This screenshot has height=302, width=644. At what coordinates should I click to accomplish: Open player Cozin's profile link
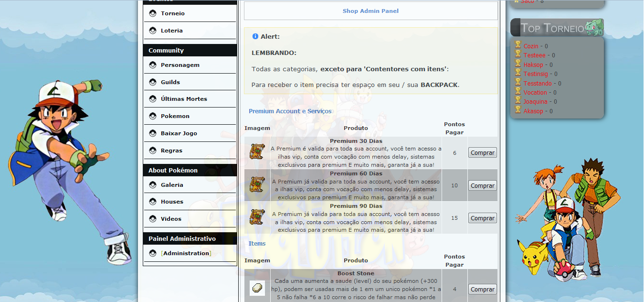coord(531,46)
